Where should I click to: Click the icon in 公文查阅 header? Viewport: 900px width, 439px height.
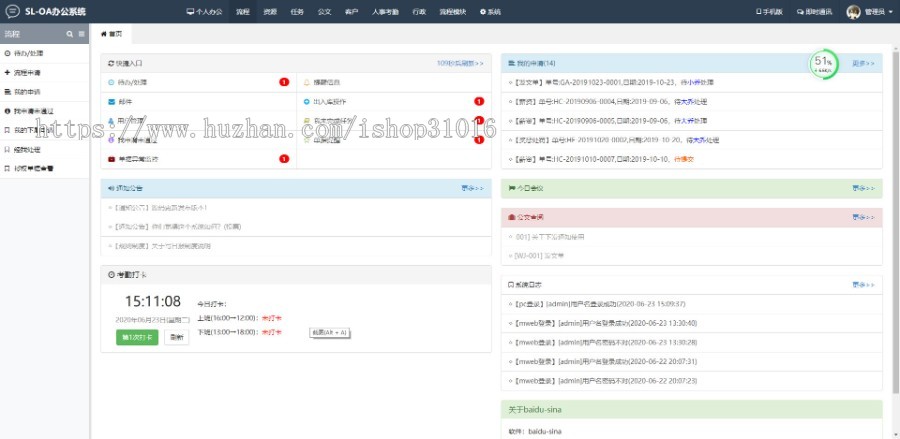pos(511,217)
